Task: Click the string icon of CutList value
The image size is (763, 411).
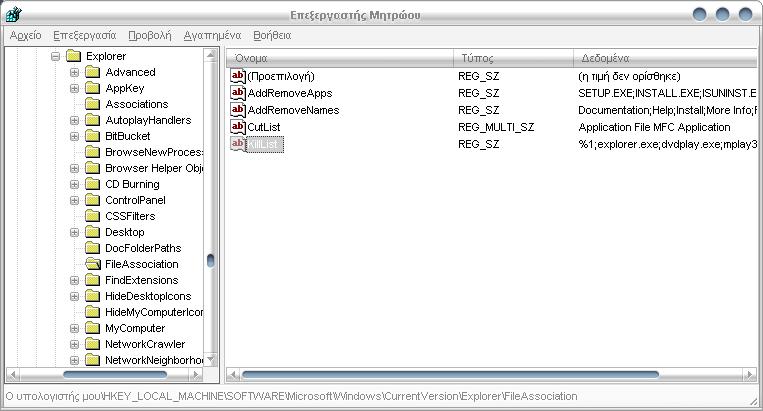Action: tap(238, 127)
